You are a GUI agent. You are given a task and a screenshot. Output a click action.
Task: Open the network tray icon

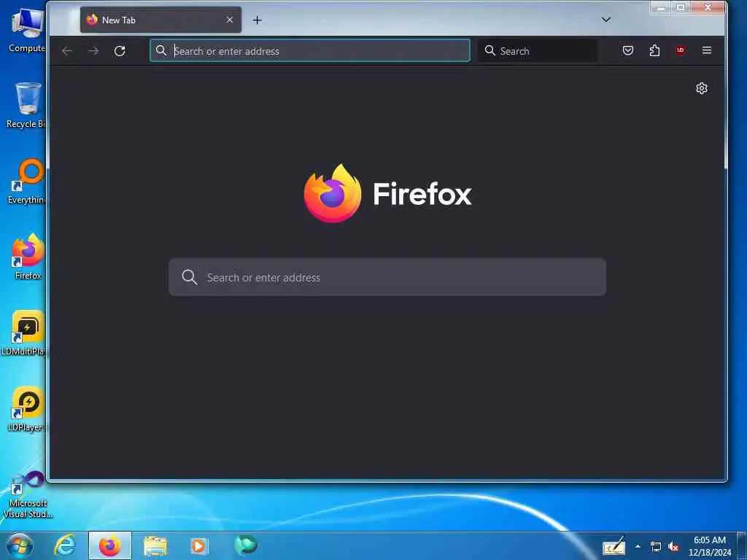click(x=656, y=547)
